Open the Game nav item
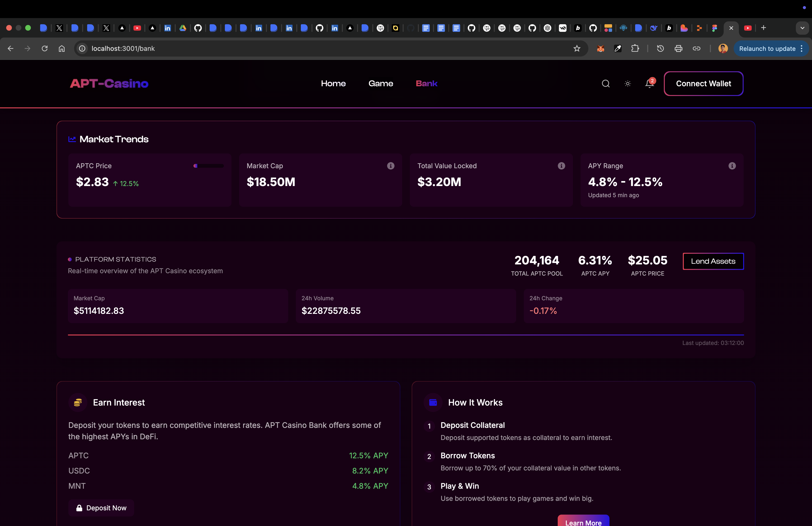 pos(380,84)
